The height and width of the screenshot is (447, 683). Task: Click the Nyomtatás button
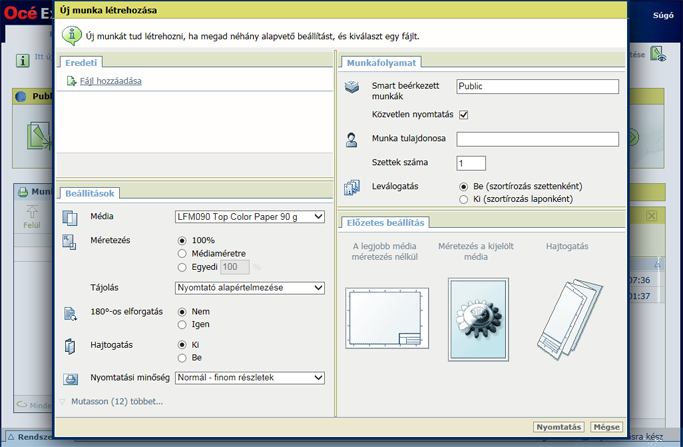tap(559, 427)
